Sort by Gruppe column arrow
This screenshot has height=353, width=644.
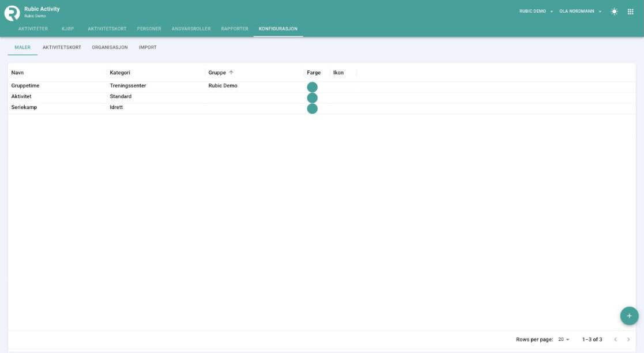231,73
